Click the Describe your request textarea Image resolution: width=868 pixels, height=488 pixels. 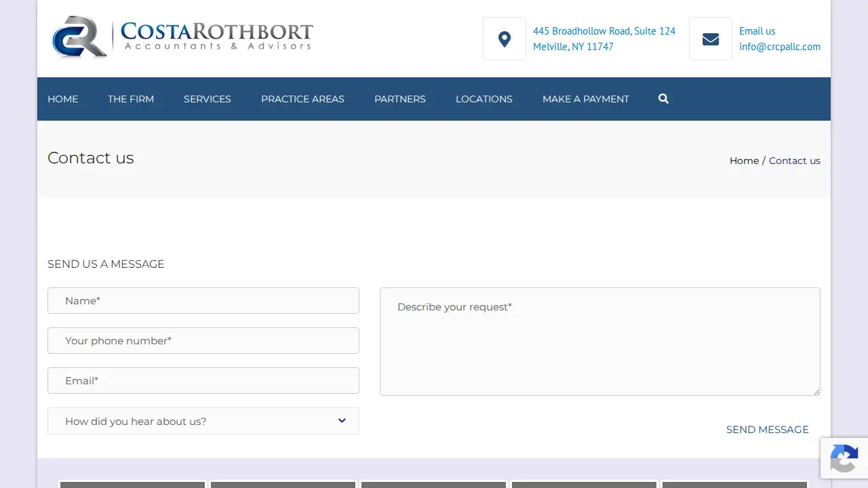600,342
